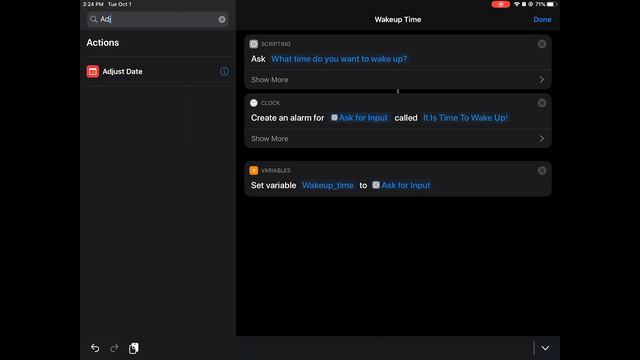Viewport: 640px width, 360px height.
Task: Select the Adjust Date action
Action: coord(158,71)
